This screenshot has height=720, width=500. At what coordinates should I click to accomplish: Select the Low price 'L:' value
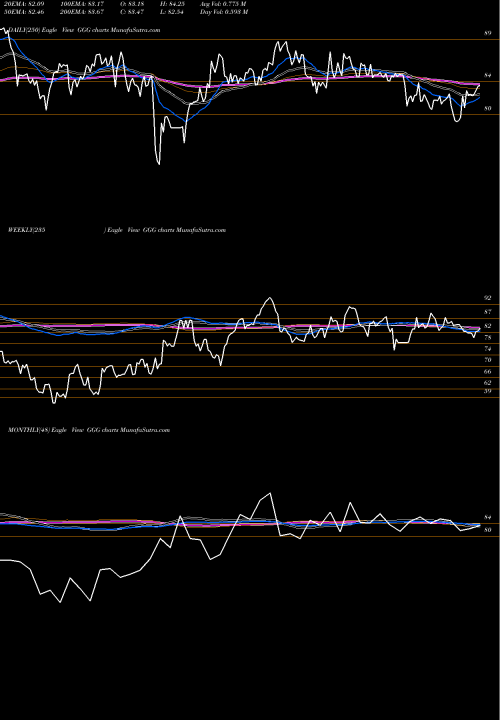click(x=170, y=12)
